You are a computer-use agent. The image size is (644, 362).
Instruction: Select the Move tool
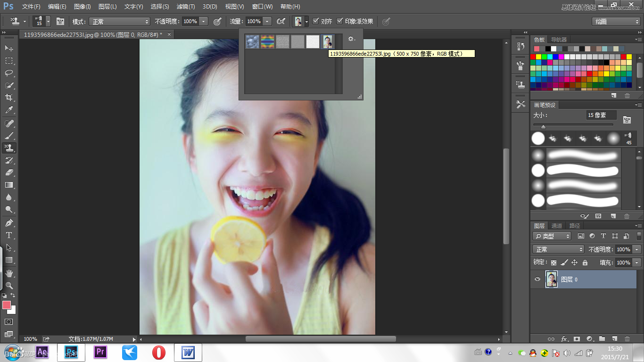point(9,49)
